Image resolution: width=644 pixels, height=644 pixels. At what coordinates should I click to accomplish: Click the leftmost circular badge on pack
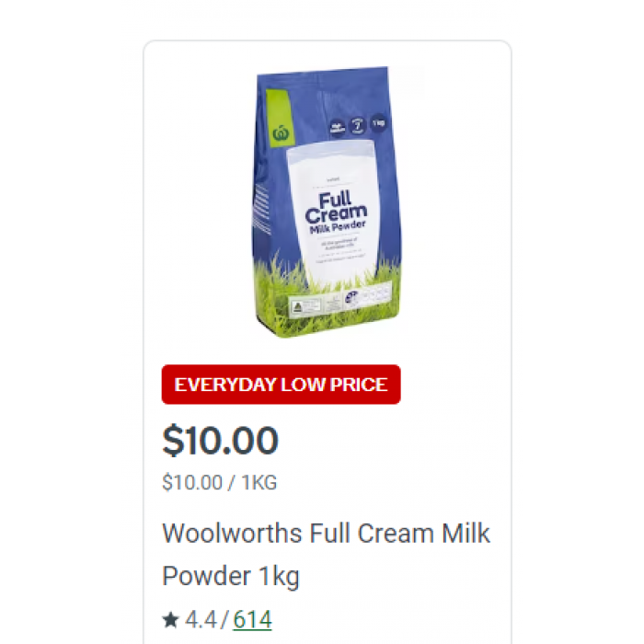338,128
